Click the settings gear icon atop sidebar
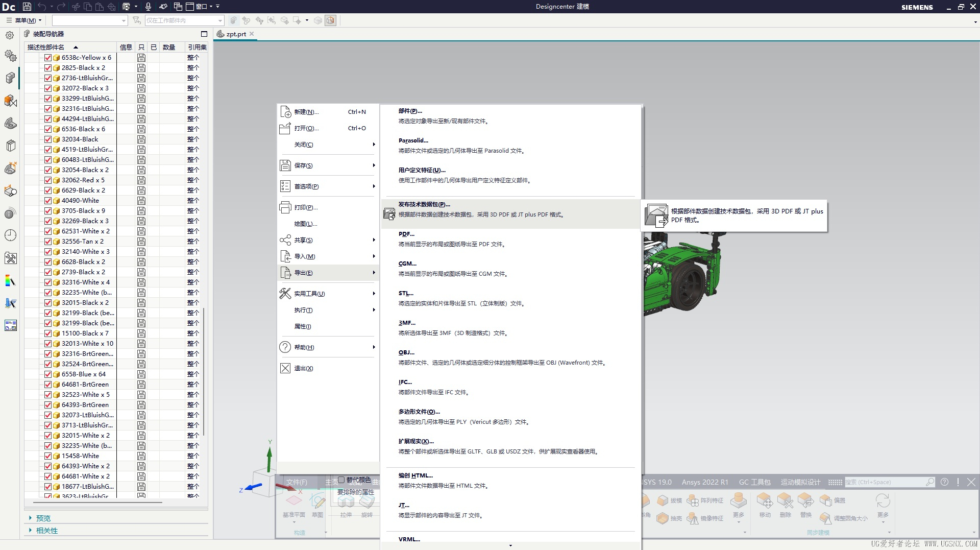The image size is (980, 550). click(x=10, y=35)
